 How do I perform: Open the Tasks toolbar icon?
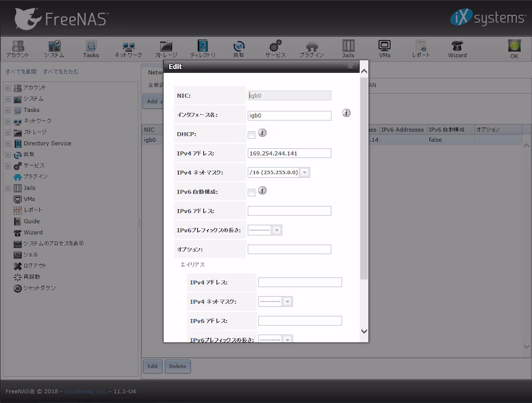pos(91,49)
